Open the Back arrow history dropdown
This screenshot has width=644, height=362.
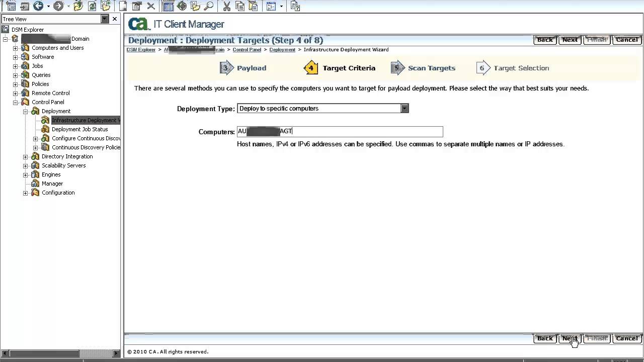(48, 7)
